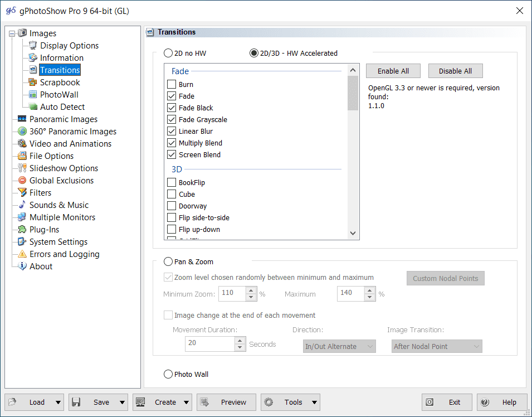The width and height of the screenshot is (532, 417).
Task: Click the Transitions header icon in right panel
Action: tap(150, 32)
